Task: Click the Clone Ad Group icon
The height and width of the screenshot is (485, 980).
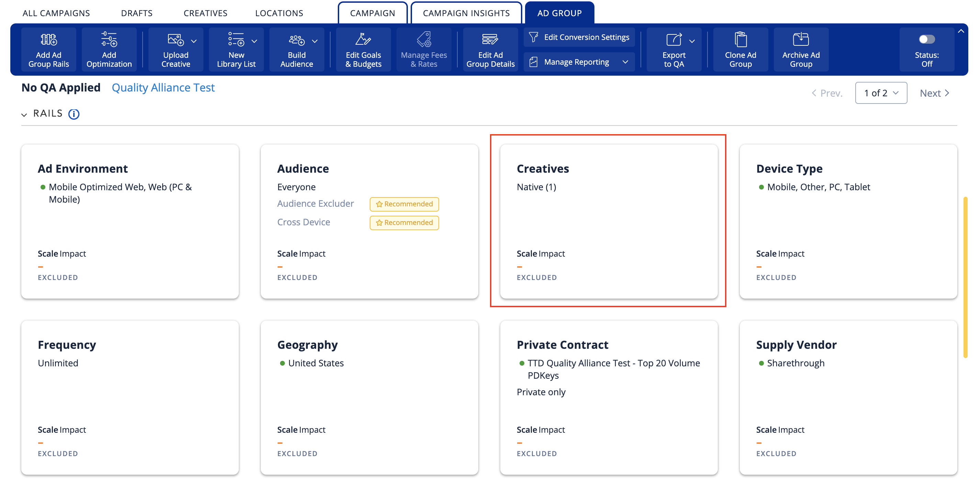Action: click(x=740, y=39)
